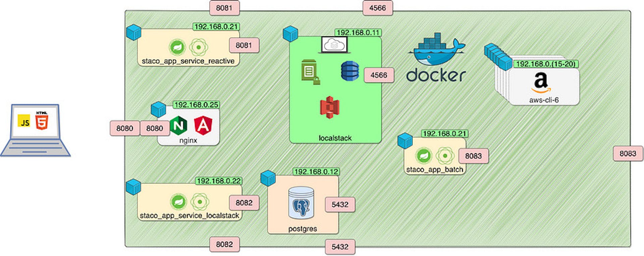This screenshot has height=256, width=644.
Task: Click the yellow JS logo on the laptop
Action: click(24, 121)
